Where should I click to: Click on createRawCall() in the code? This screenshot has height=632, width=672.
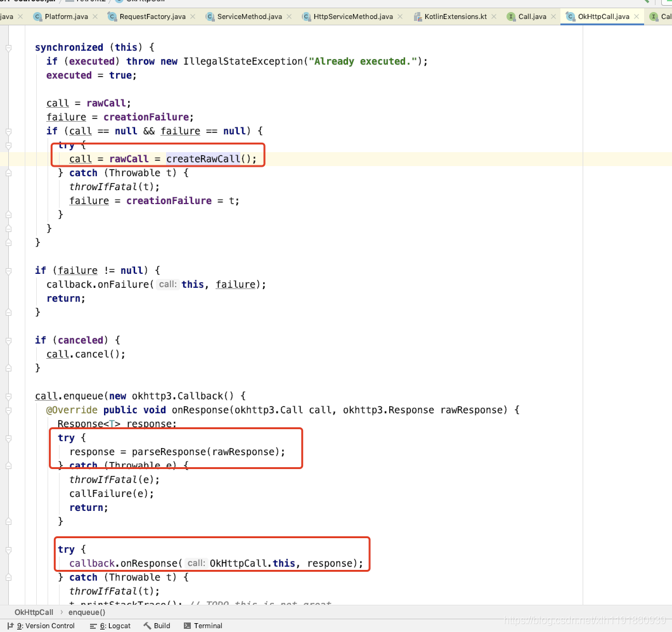click(x=207, y=159)
